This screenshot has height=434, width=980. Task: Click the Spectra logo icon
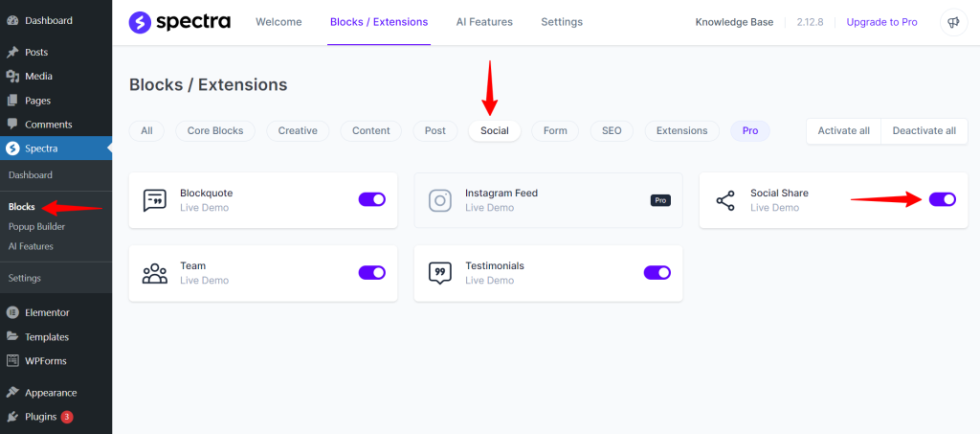pos(140,22)
